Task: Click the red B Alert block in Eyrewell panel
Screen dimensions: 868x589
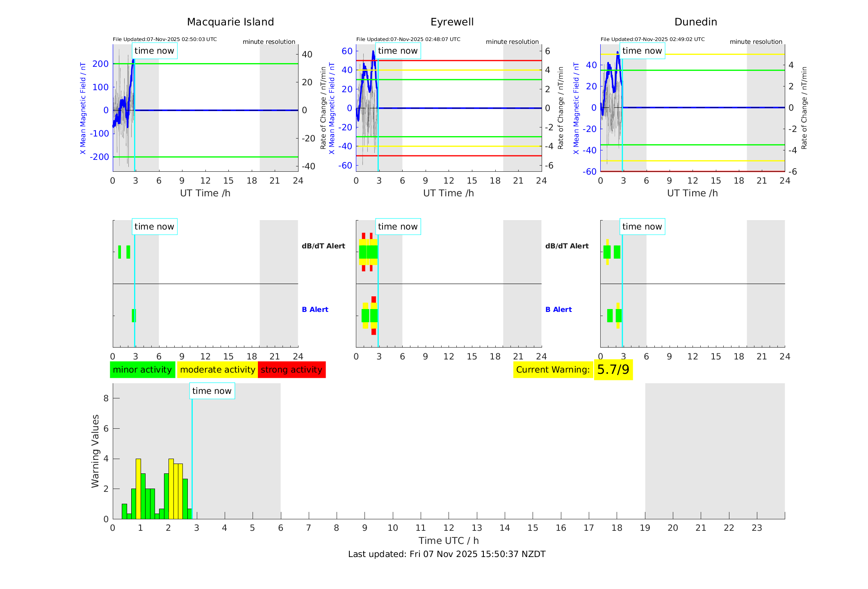Action: tap(374, 300)
